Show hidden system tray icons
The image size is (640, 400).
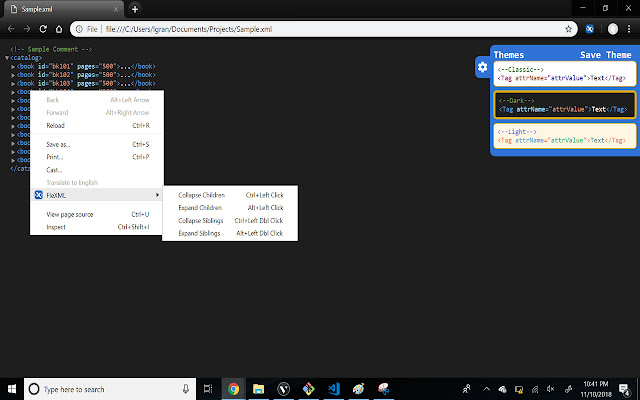pyautogui.click(x=487, y=389)
